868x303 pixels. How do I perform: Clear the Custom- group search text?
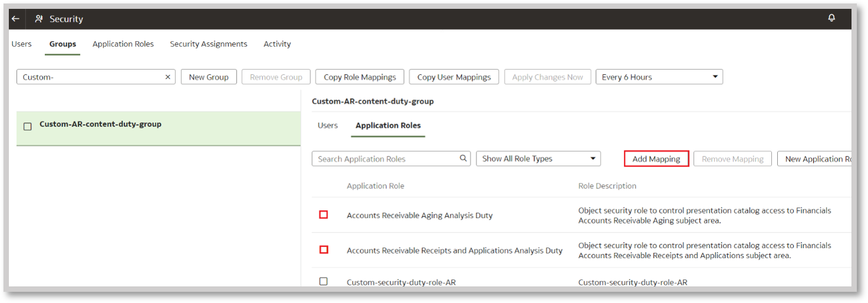coord(167,77)
